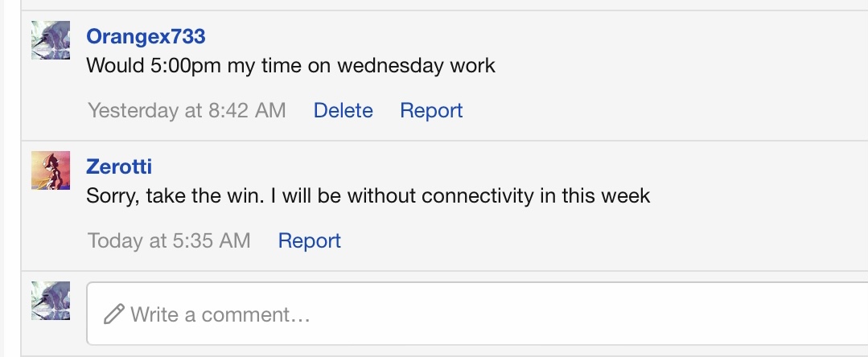Click Orangex733's profile avatar
Screen dimensions: 868x357
[50, 40]
